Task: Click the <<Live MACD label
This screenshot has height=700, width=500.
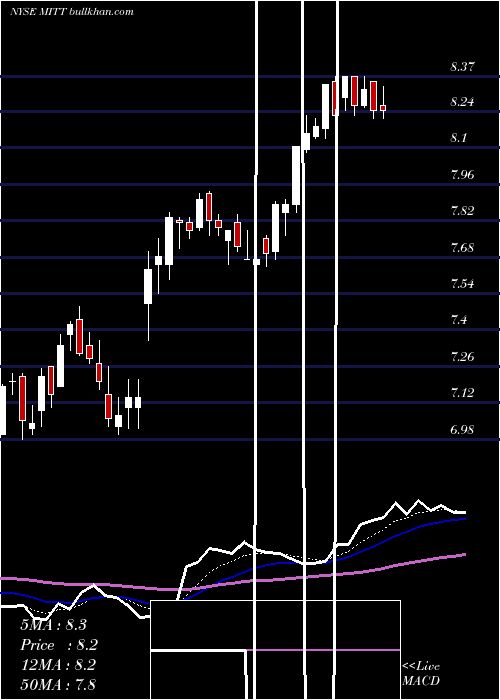Action: tap(421, 673)
